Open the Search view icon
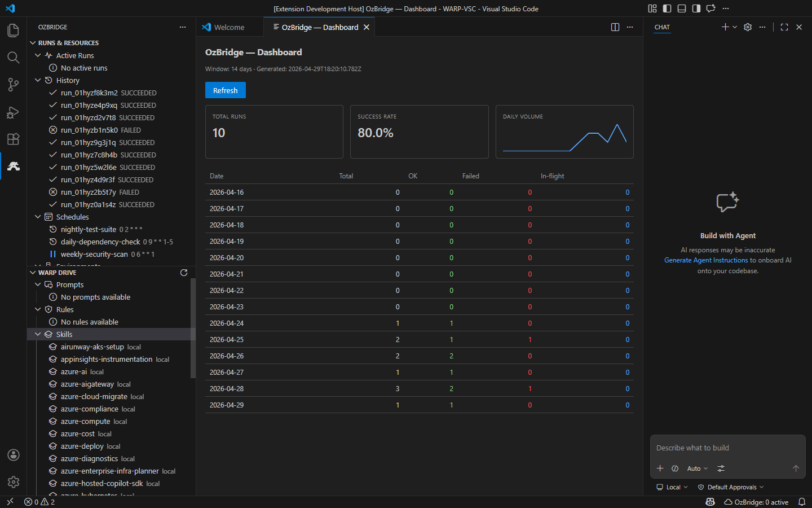 coord(13,58)
